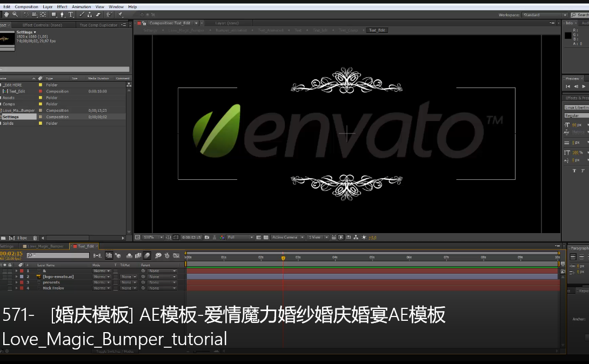Image resolution: width=589 pixels, height=364 pixels.
Task: Open parent dropdown for Nick Frolov layer
Action: pos(162,288)
